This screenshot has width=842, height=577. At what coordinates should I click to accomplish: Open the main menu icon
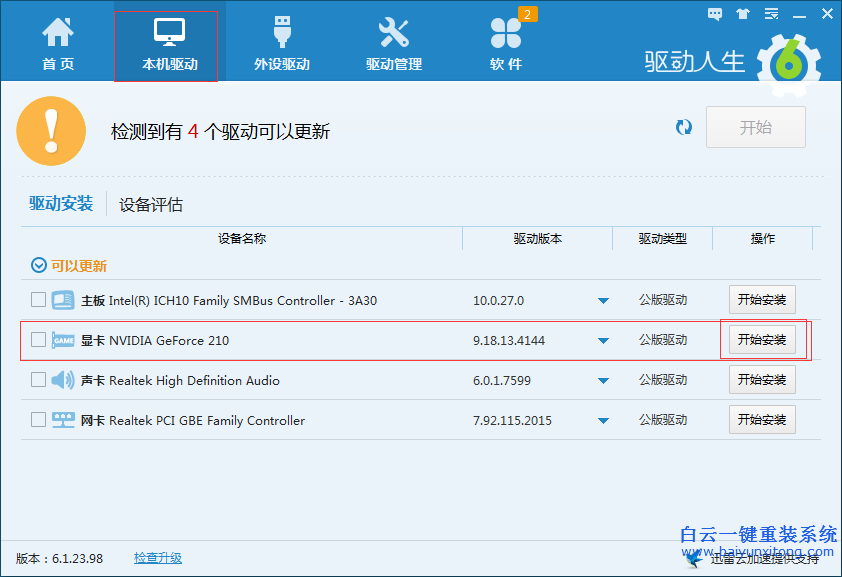click(x=770, y=13)
